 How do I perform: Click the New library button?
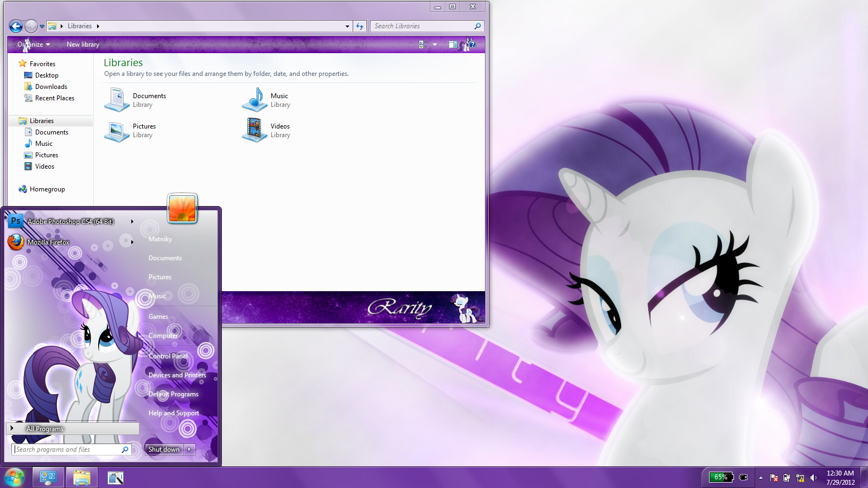pos(82,44)
